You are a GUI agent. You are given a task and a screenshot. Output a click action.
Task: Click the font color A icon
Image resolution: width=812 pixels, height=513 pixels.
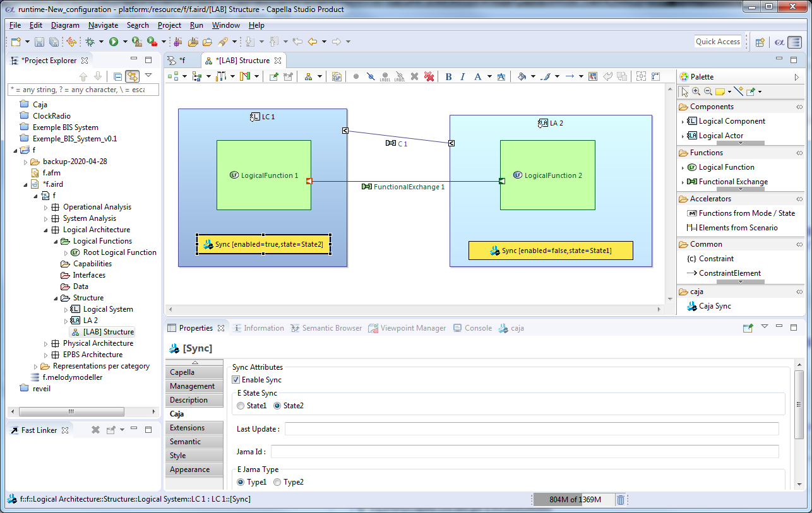(x=478, y=76)
